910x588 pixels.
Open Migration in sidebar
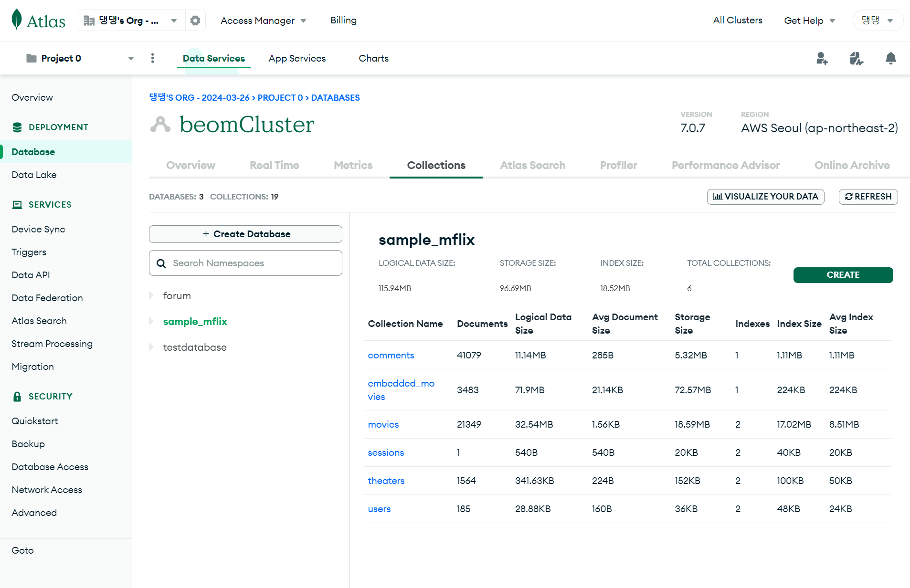click(32, 367)
